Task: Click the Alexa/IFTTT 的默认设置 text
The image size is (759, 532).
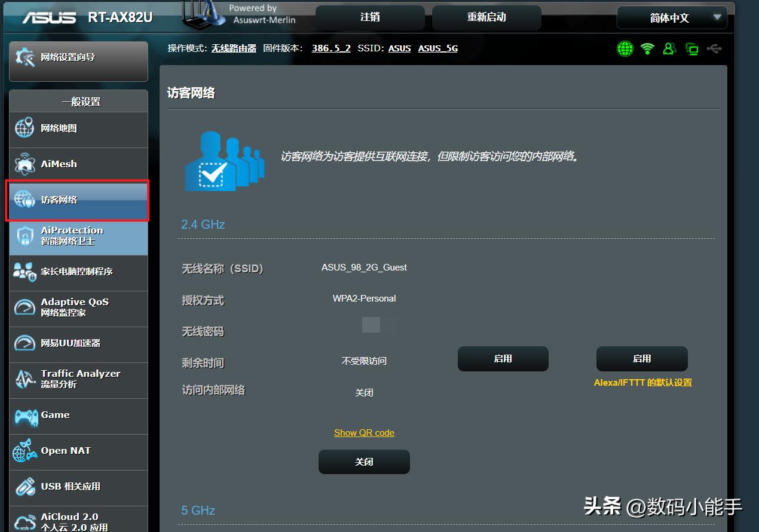Action: click(643, 383)
